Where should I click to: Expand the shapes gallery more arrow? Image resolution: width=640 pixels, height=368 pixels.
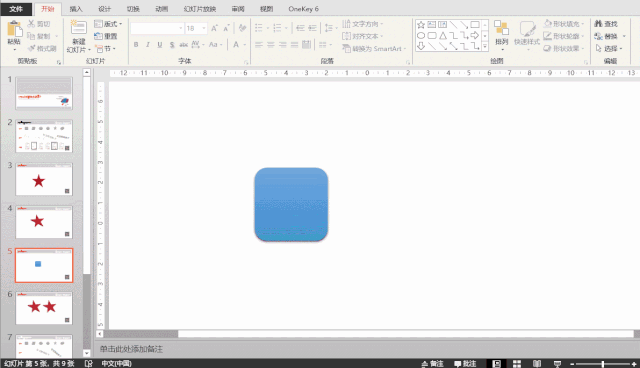pyautogui.click(x=485, y=47)
